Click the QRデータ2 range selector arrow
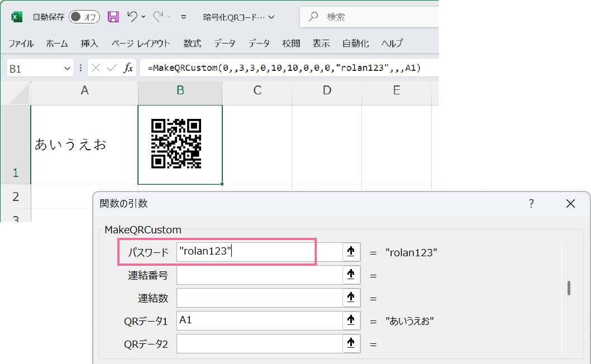Screen dimensions: 591x364 [x=351, y=344]
